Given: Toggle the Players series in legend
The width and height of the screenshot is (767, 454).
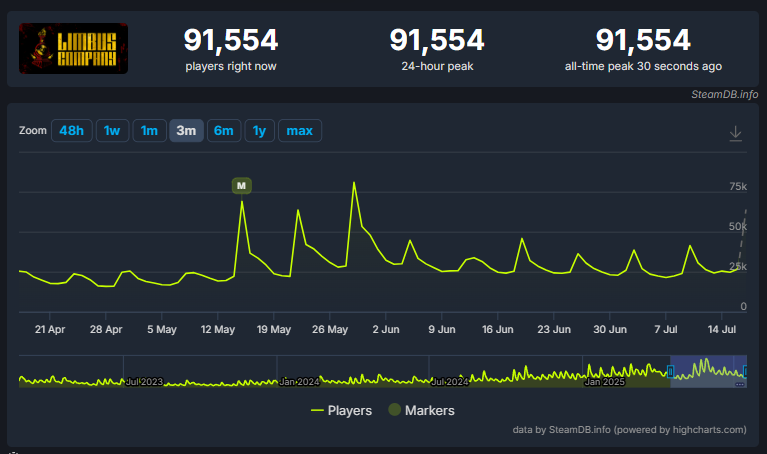Looking at the screenshot, I should tap(341, 410).
